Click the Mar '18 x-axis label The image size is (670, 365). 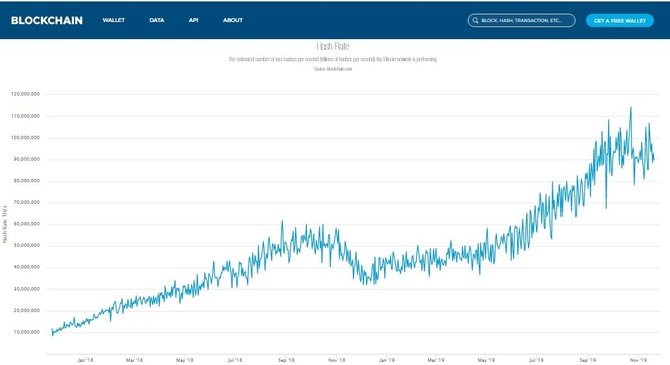tap(134, 360)
